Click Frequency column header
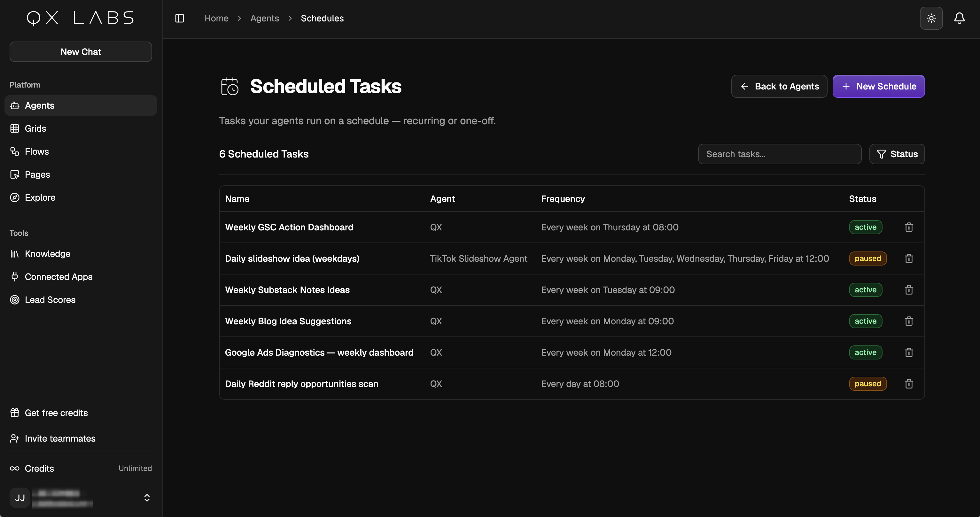980x517 pixels. [x=563, y=198]
